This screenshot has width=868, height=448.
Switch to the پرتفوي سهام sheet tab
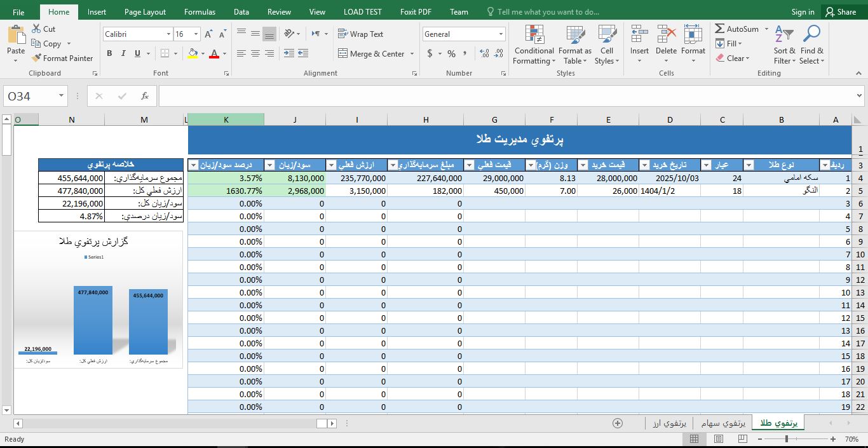tap(723, 423)
